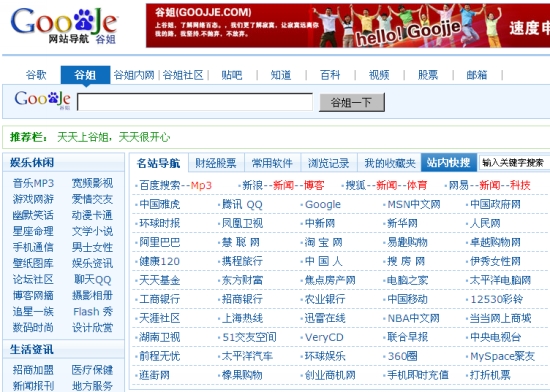Switch to the 股票 tab
Image resolution: width=550 pixels, height=392 pixels.
click(x=428, y=75)
